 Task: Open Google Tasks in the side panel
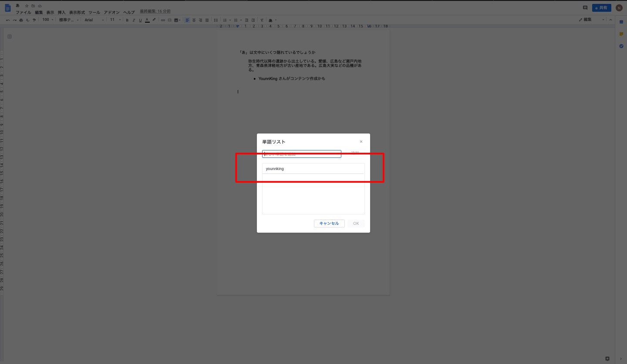click(x=621, y=46)
